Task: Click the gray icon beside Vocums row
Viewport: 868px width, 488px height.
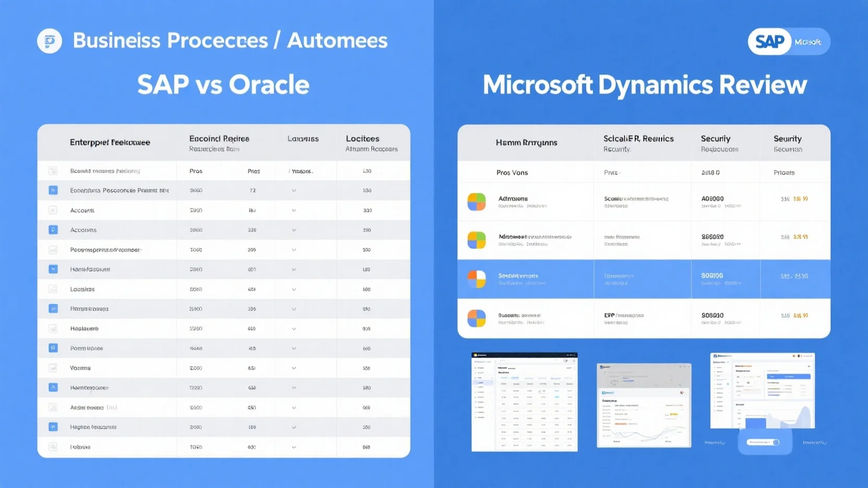Action: point(53,368)
